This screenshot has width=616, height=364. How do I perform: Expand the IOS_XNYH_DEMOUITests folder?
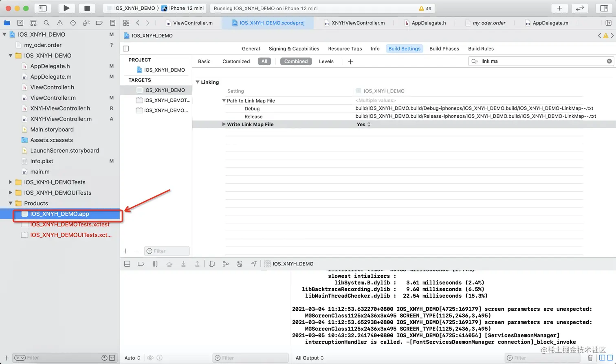(x=11, y=193)
